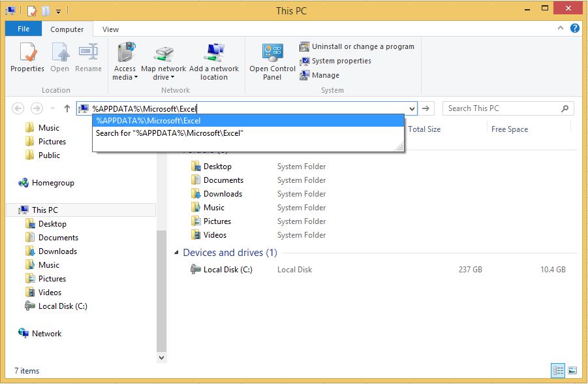Screen dimensions: 588x384
Task: Choose Search for "%APPDATA%\Microsoft\Excel" option
Action: pos(248,133)
